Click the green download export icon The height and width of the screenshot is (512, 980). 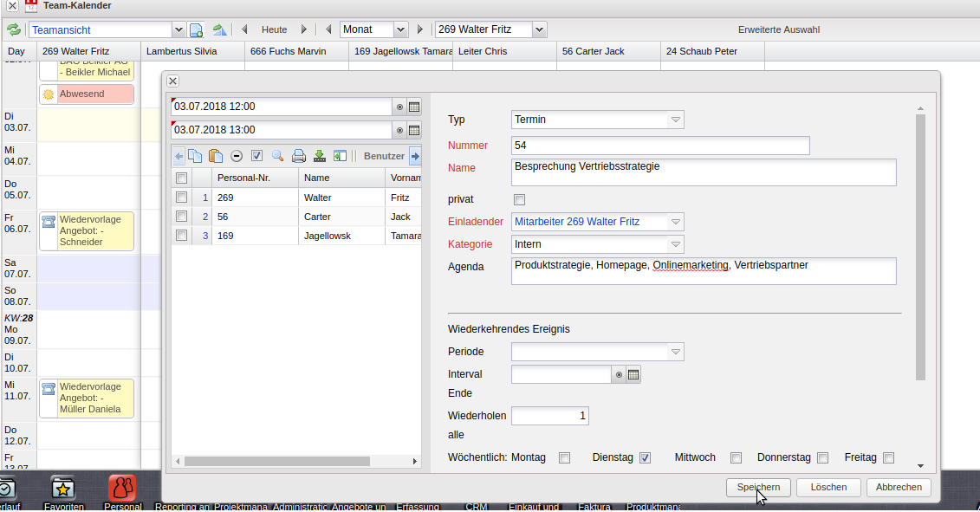pyautogui.click(x=319, y=156)
